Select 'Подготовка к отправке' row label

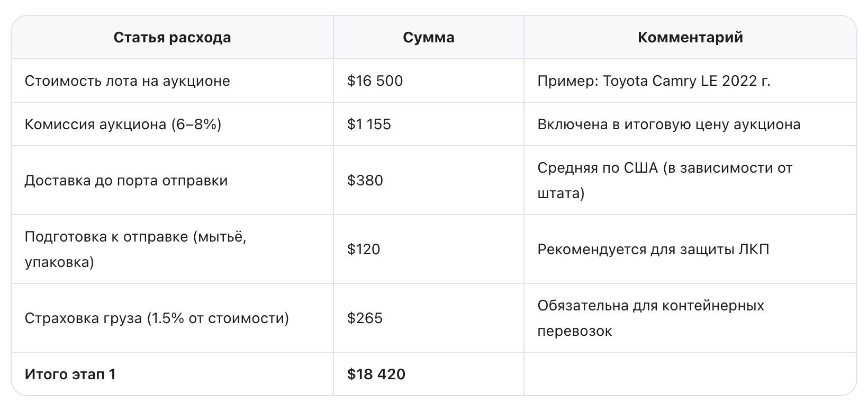pos(135,249)
